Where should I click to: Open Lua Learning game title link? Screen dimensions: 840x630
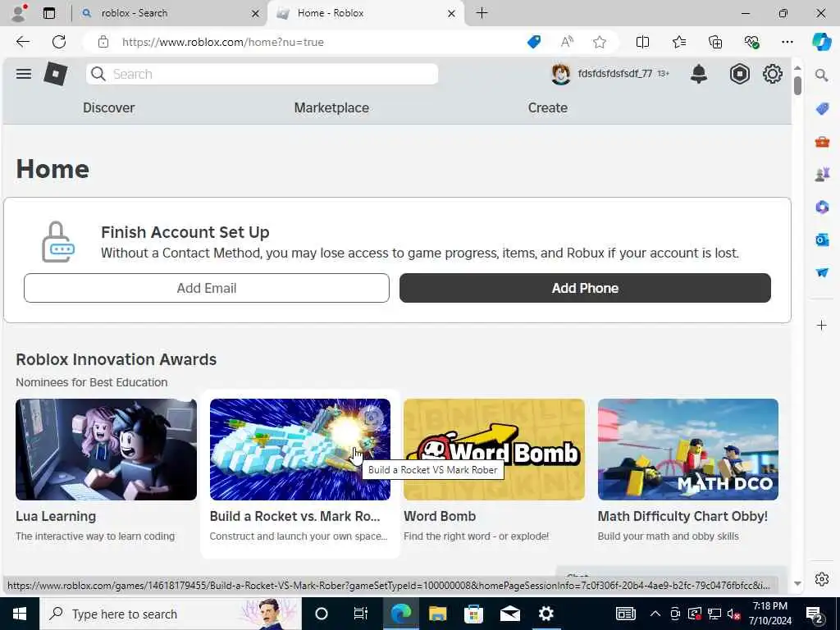click(56, 517)
